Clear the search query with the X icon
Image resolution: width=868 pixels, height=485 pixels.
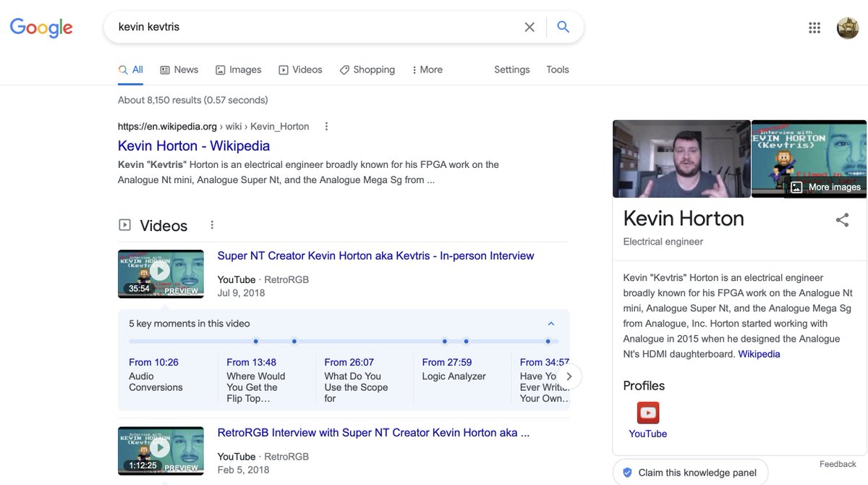(x=529, y=27)
